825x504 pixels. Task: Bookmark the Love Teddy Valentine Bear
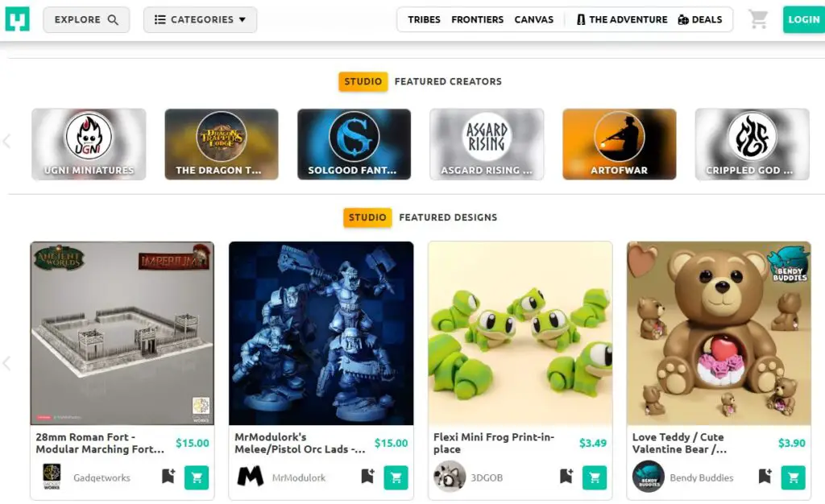765,476
